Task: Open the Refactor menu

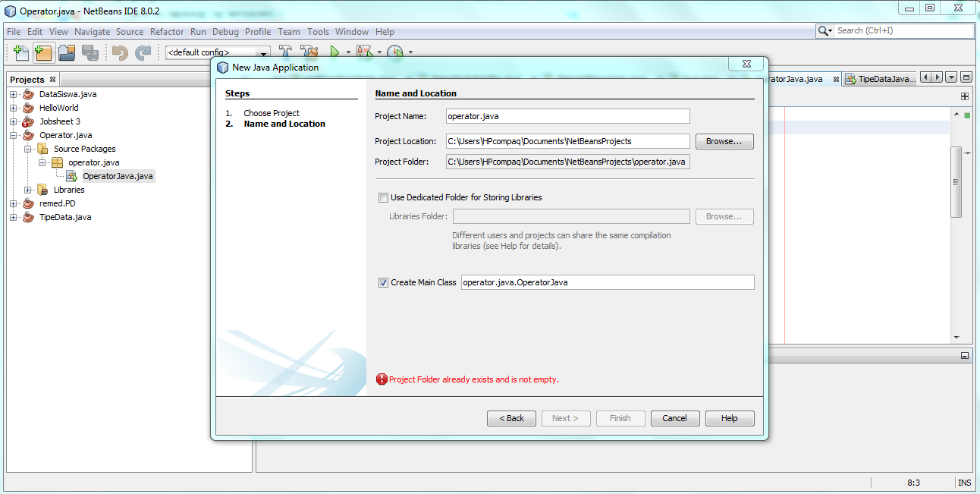Action: click(167, 32)
